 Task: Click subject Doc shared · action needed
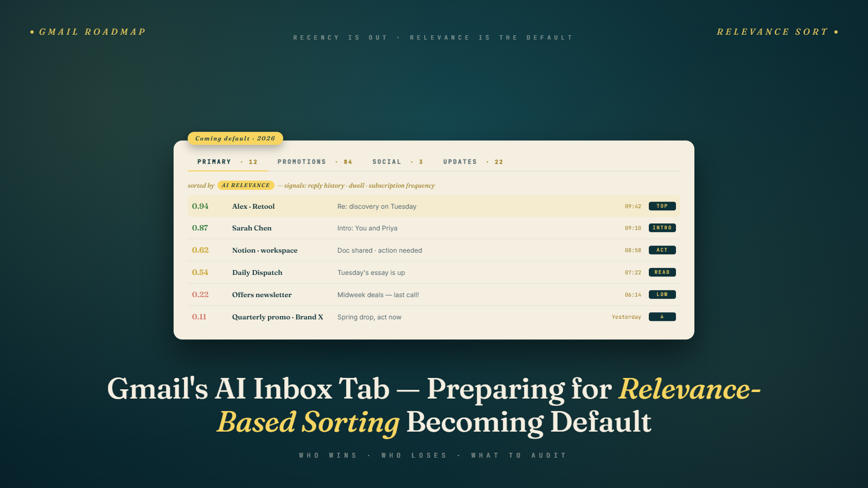[x=380, y=251]
